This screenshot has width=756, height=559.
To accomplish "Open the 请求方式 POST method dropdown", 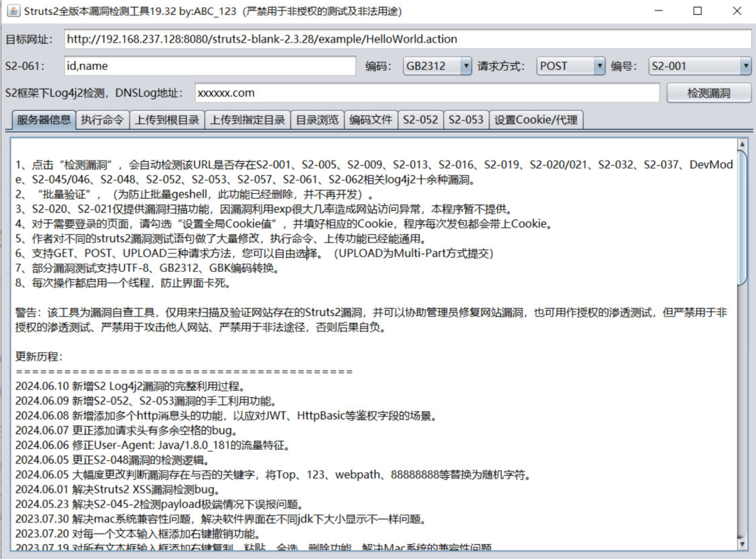I will tap(571, 66).
